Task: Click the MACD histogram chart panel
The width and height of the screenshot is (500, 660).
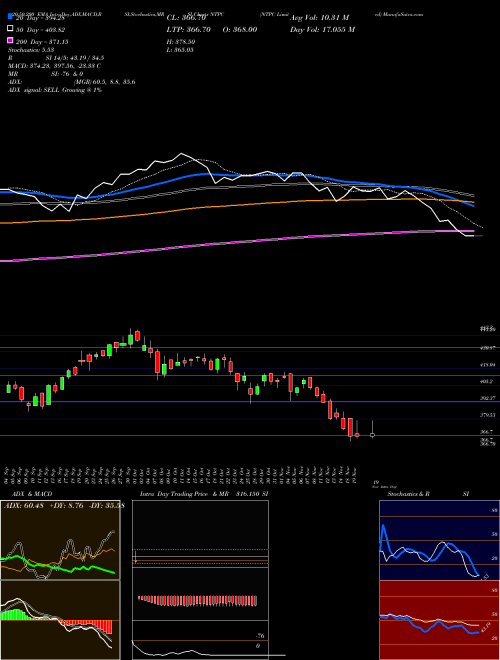Action: pyautogui.click(x=60, y=620)
